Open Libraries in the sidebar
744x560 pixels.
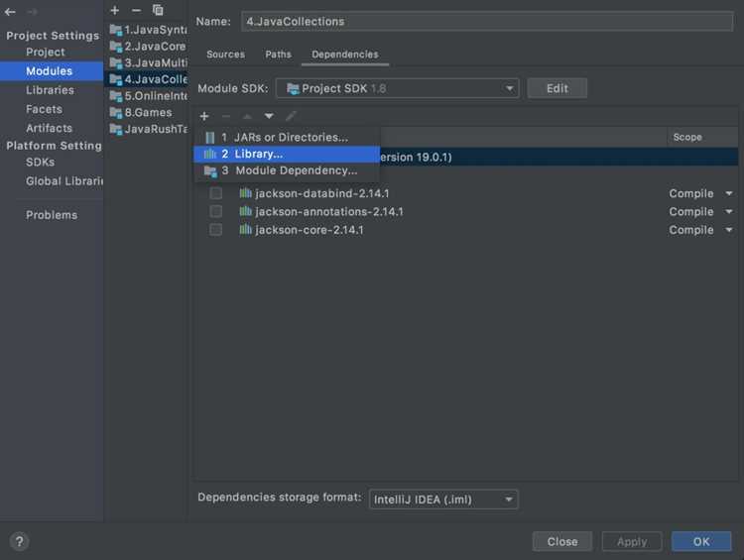tap(50, 90)
